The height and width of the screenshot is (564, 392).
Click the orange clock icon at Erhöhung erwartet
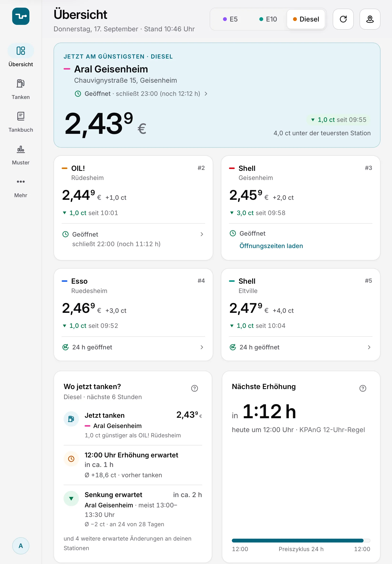pos(71,458)
